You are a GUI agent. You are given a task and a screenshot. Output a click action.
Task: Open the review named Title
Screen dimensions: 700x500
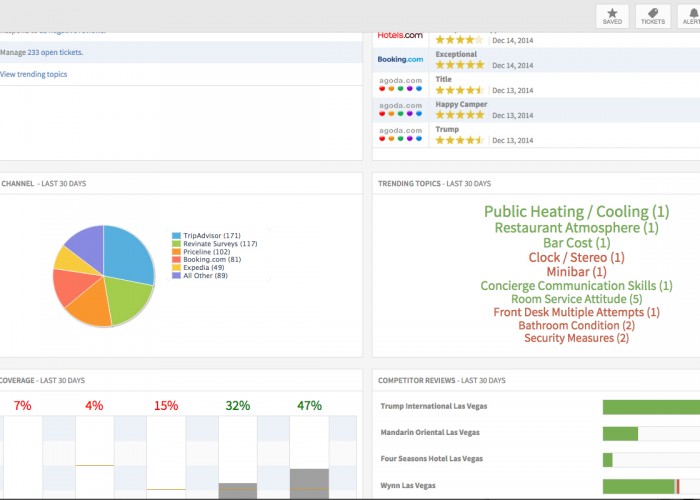click(x=443, y=79)
